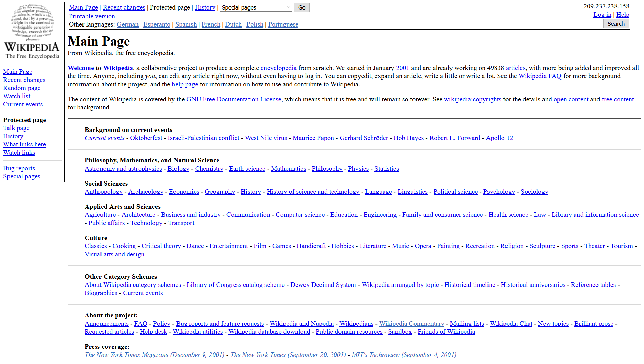Image resolution: width=644 pixels, height=364 pixels.
Task: Follow the GNU Free Documentation License link
Action: pyautogui.click(x=234, y=99)
